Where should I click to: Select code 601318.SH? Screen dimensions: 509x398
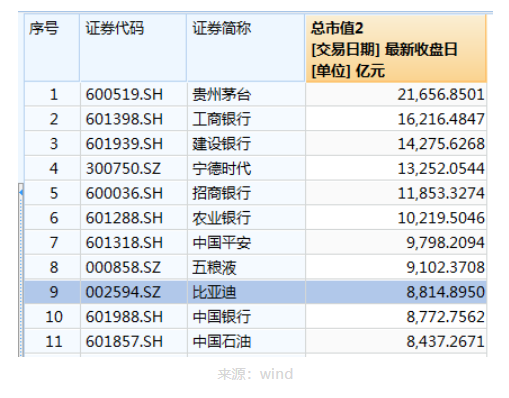(124, 243)
